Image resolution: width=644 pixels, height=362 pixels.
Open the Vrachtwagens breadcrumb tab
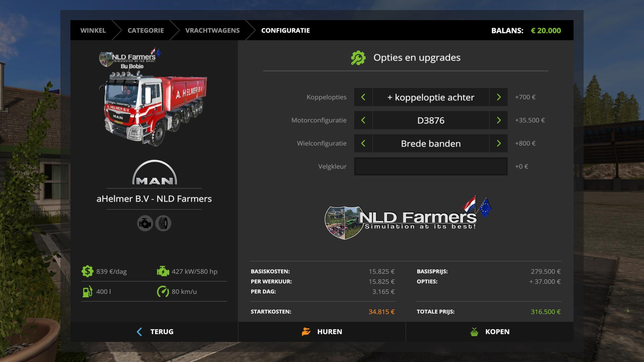(x=212, y=31)
